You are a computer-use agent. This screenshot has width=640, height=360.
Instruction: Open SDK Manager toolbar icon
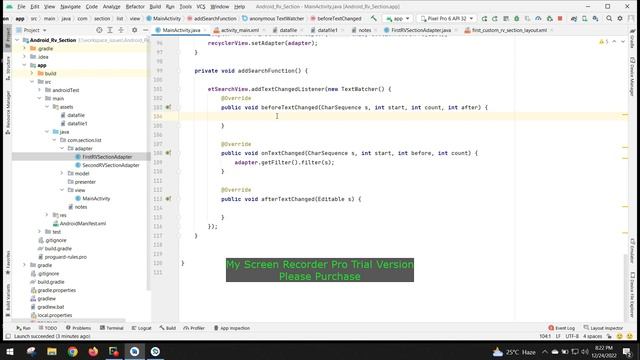[x=596, y=18]
